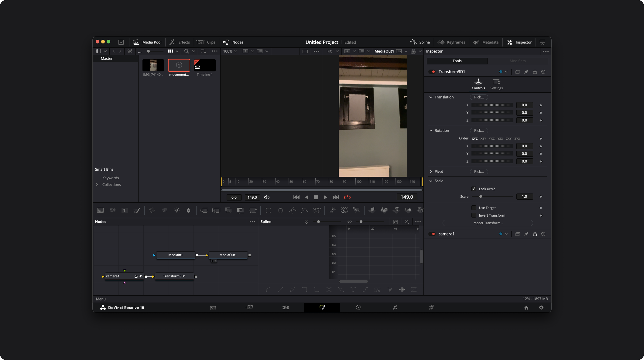Select YZX rotation order
Viewport: 644px width, 360px height.
click(x=500, y=139)
